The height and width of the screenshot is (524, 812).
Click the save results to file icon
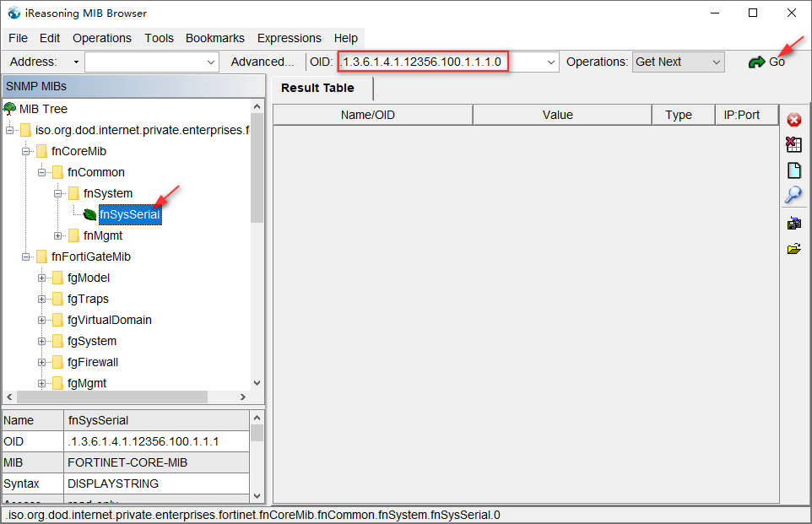793,223
